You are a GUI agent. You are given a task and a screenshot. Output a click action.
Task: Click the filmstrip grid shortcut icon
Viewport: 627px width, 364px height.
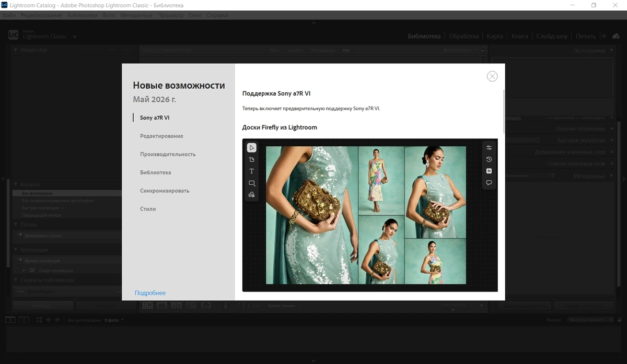click(x=40, y=320)
